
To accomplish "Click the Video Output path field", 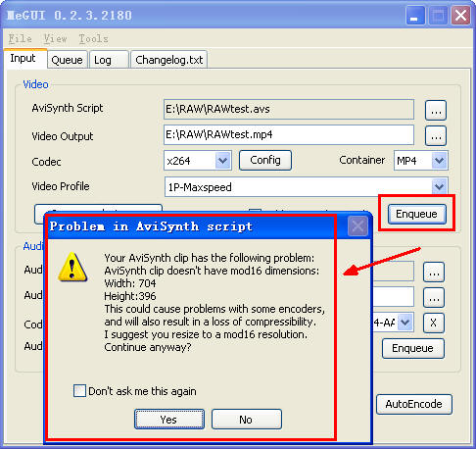I will (x=289, y=134).
